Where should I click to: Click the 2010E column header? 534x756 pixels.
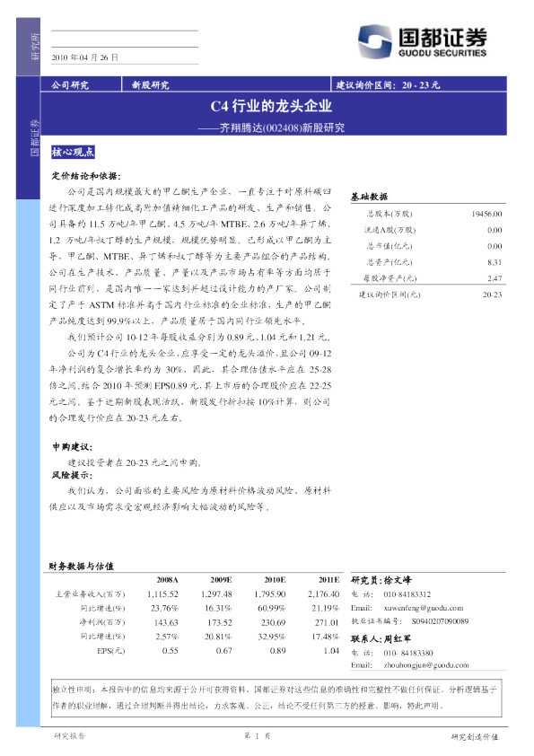275,580
